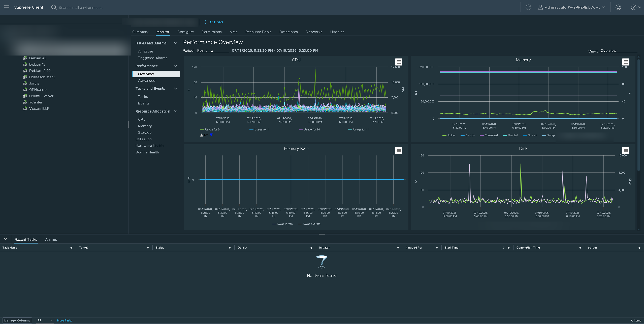
Task: Switch to the Configure tab
Action: [x=185, y=32]
